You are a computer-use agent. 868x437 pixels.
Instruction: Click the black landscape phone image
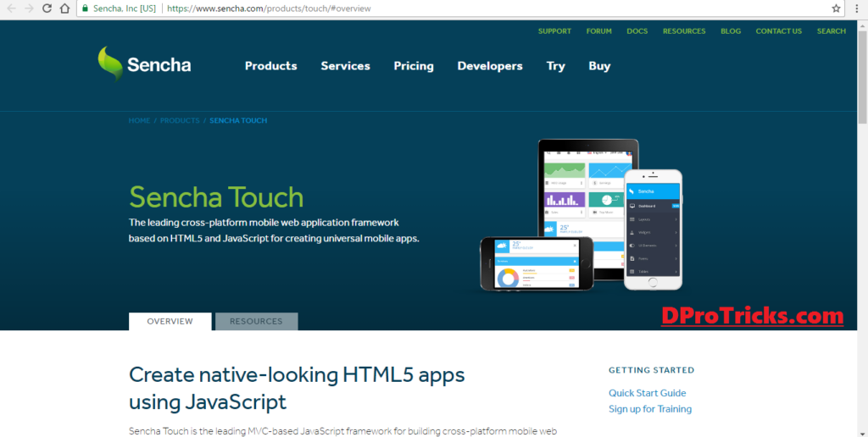coord(537,264)
